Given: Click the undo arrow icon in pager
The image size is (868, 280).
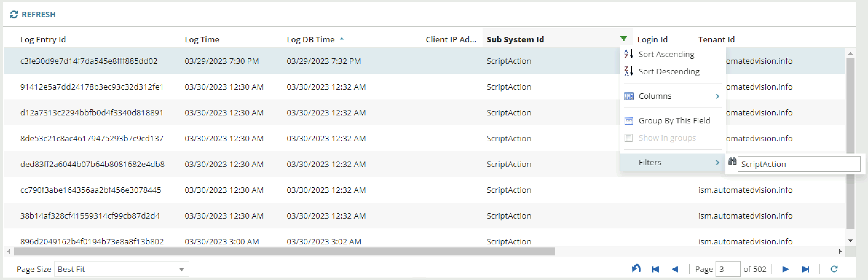Looking at the screenshot, I should 636,269.
